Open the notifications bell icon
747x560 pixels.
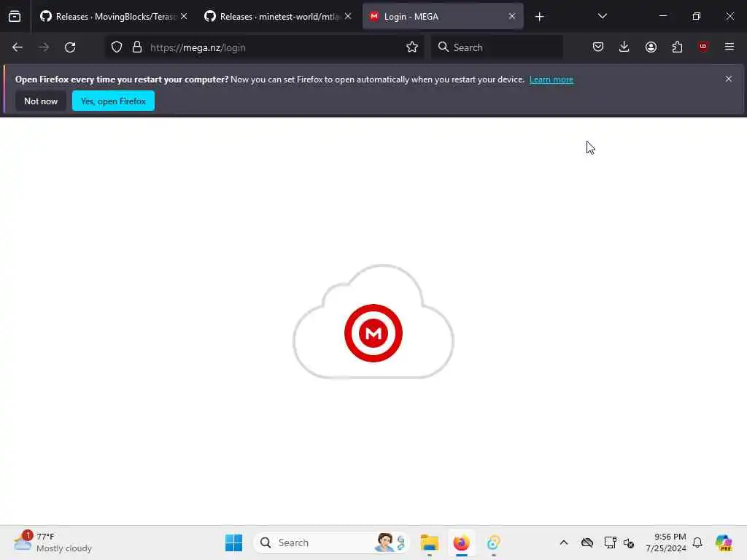pyautogui.click(x=697, y=542)
